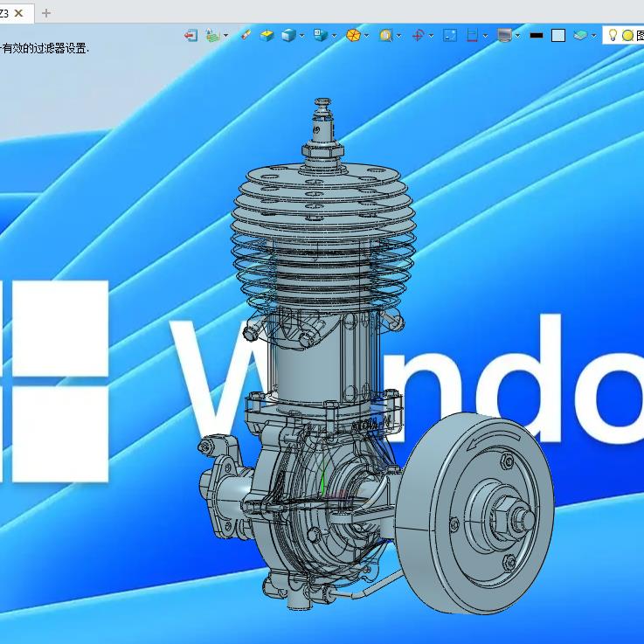Click the exit icon with red arrow

click(x=191, y=36)
